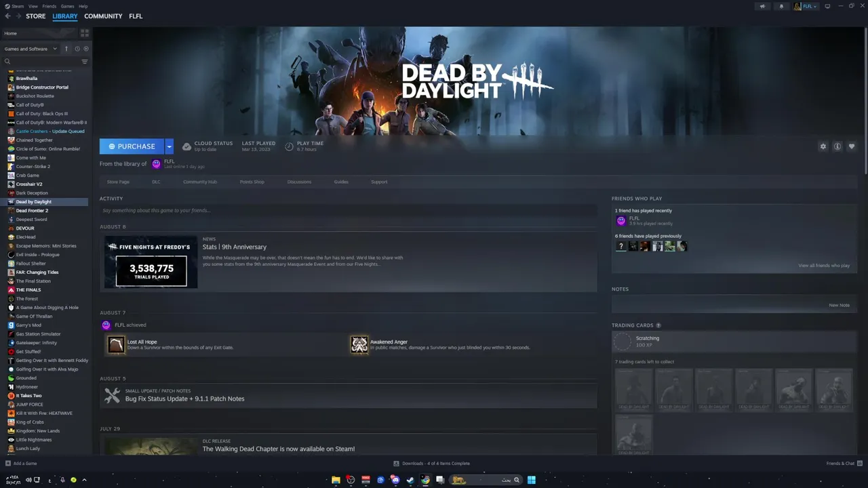Image resolution: width=868 pixels, height=488 pixels.
Task: Open the Friends menu
Action: point(50,6)
